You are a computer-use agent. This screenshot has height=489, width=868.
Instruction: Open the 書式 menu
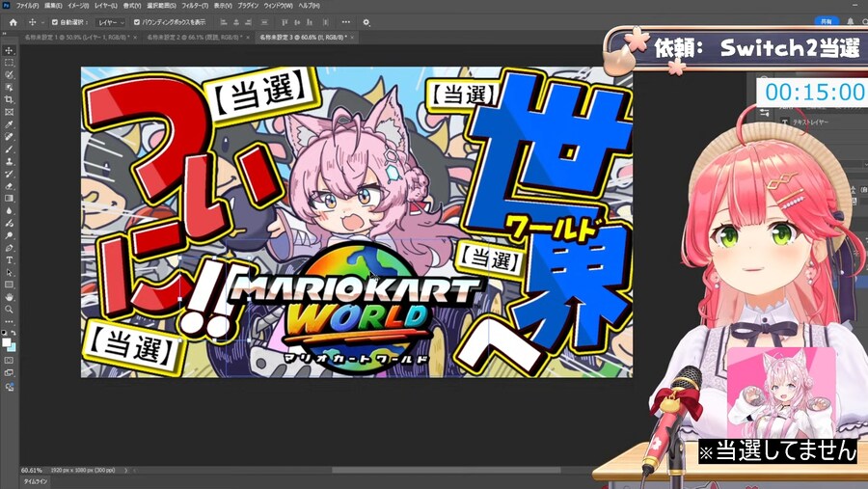132,6
